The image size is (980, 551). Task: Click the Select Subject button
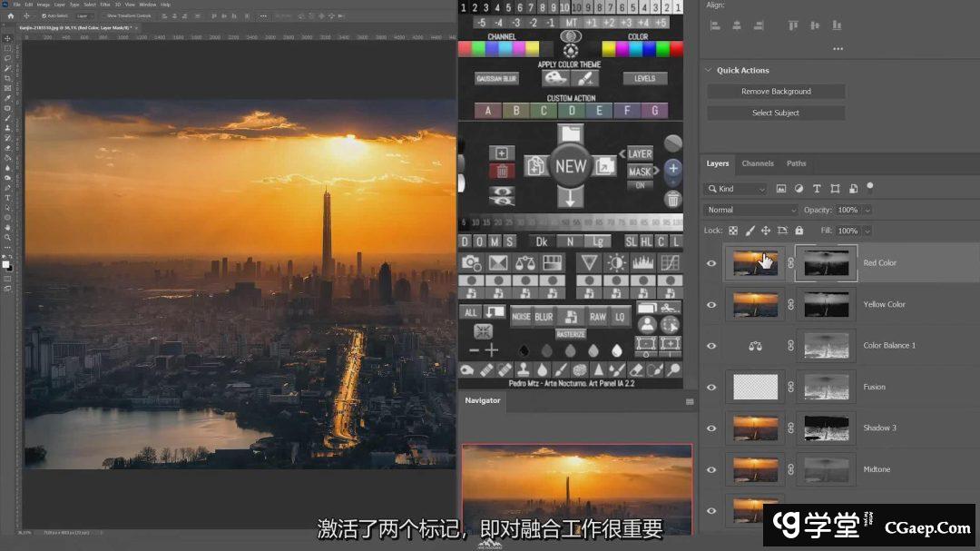(776, 113)
